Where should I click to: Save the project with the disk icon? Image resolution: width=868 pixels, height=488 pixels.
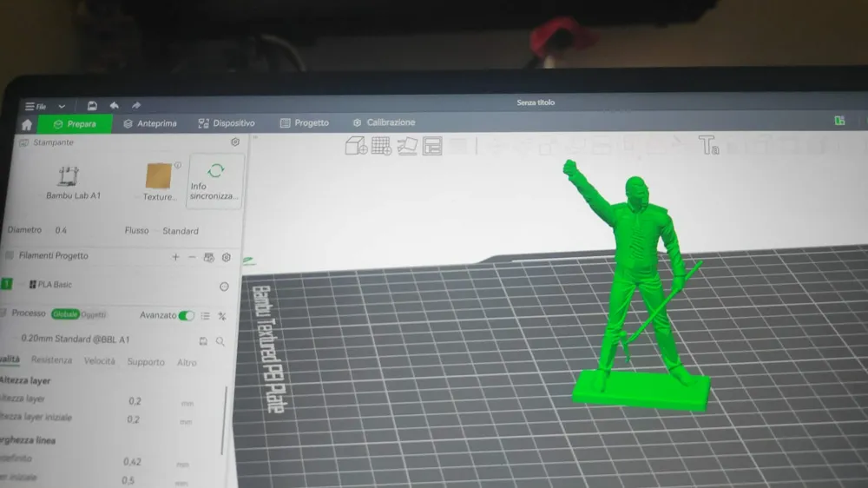click(x=92, y=105)
